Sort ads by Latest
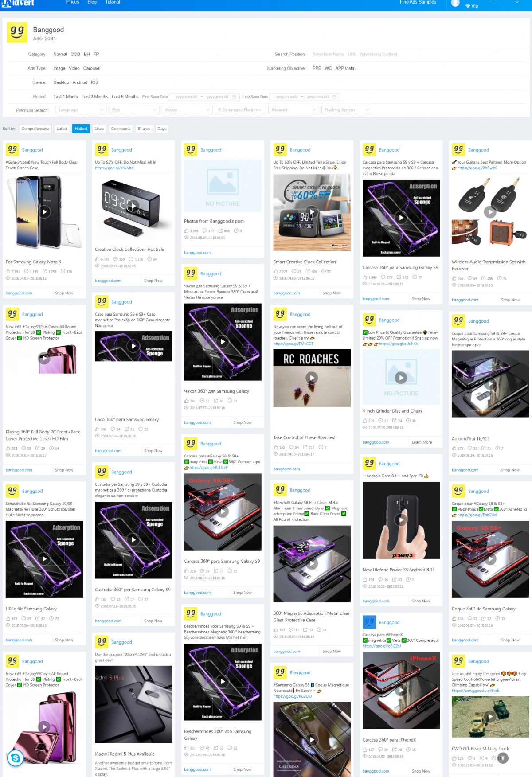The image size is (532, 777). [x=62, y=129]
